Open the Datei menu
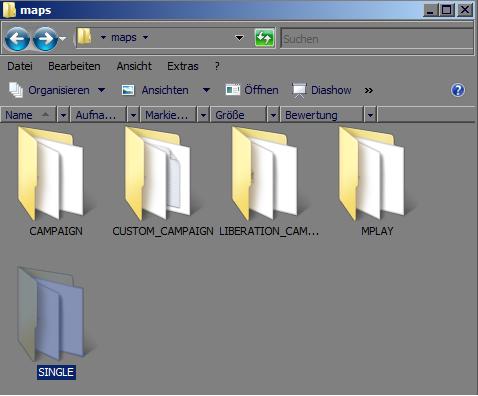 (20, 66)
